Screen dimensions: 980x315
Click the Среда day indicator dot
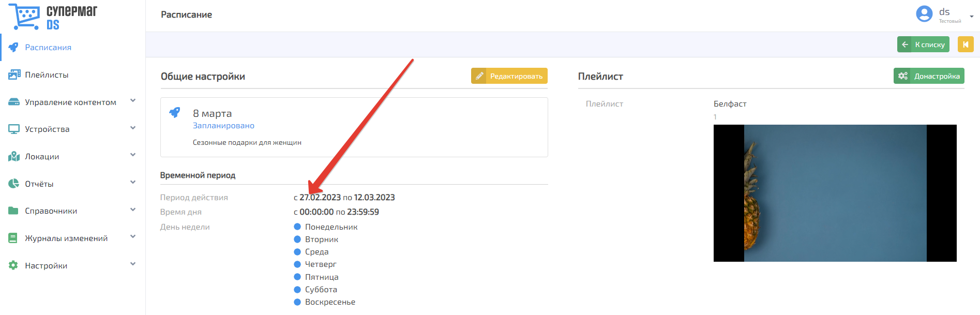tap(297, 251)
